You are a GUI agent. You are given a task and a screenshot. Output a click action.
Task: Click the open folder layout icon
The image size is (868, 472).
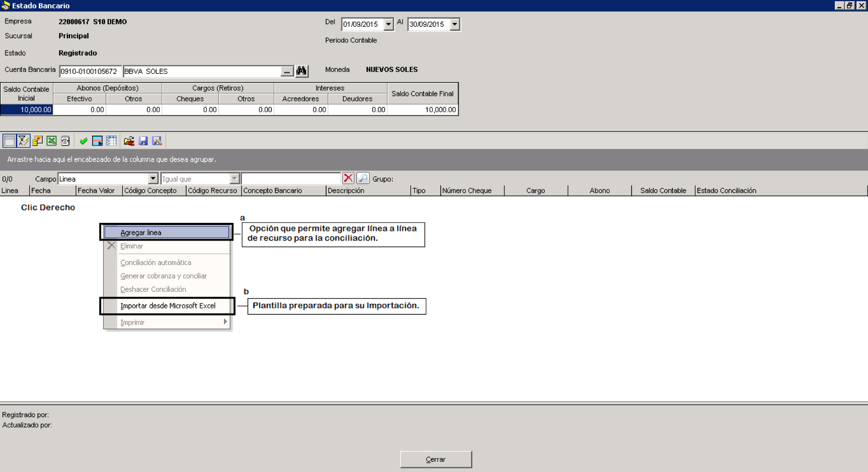(129, 141)
